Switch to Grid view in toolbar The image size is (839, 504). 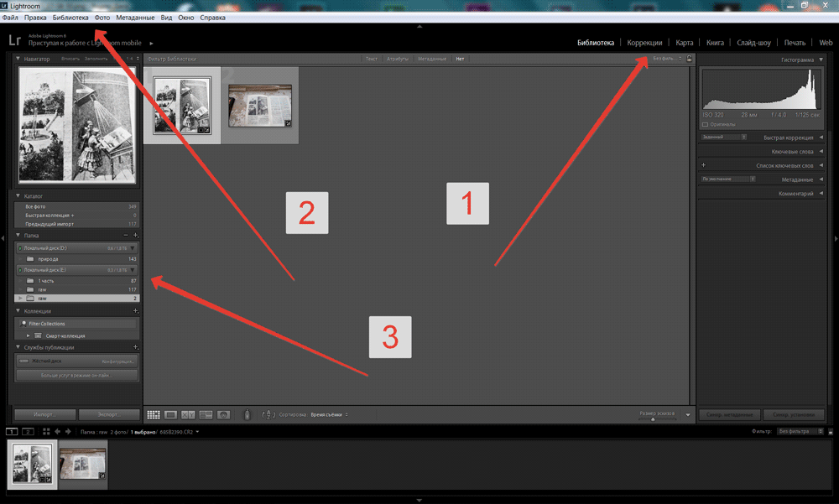tap(154, 414)
